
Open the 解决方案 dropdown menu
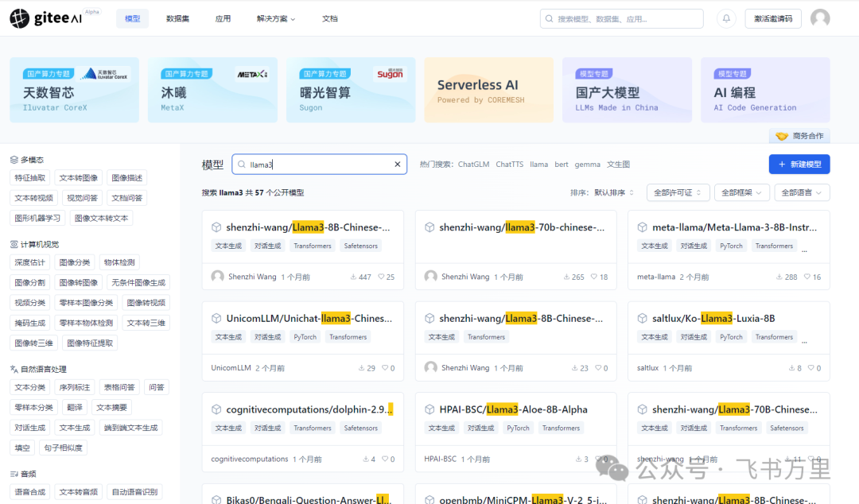(x=275, y=18)
